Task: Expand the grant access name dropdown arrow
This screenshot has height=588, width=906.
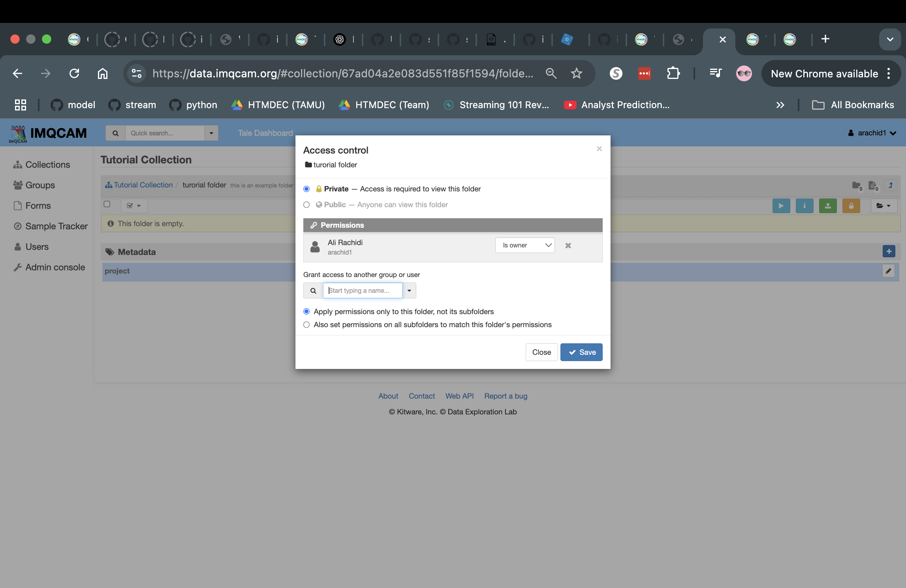Action: click(x=409, y=290)
